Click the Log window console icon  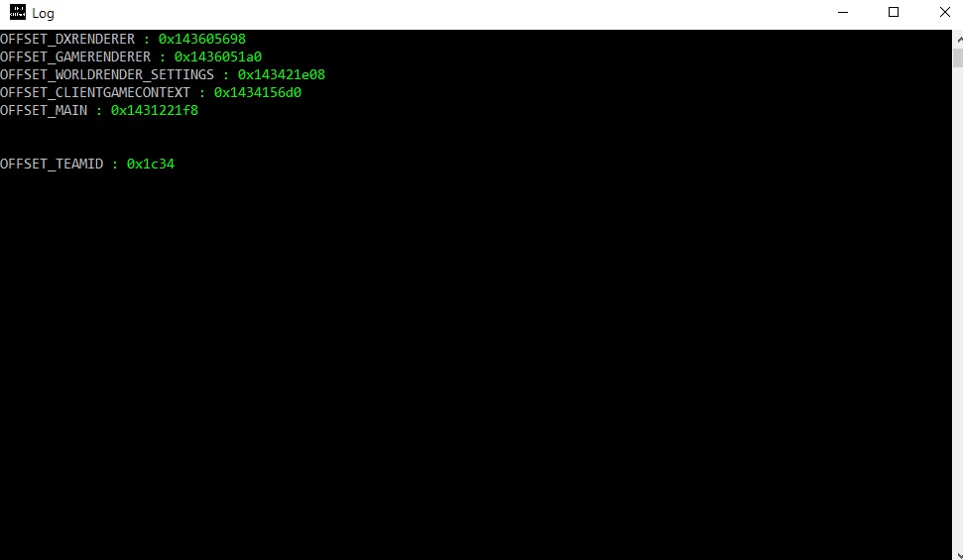[17, 12]
